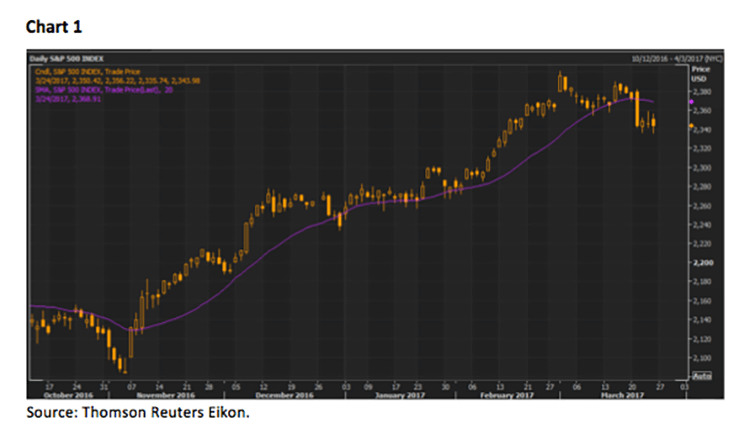Screen dimensions: 750x444
Task: Click the 2,100 price axis label
Action: click(x=701, y=357)
